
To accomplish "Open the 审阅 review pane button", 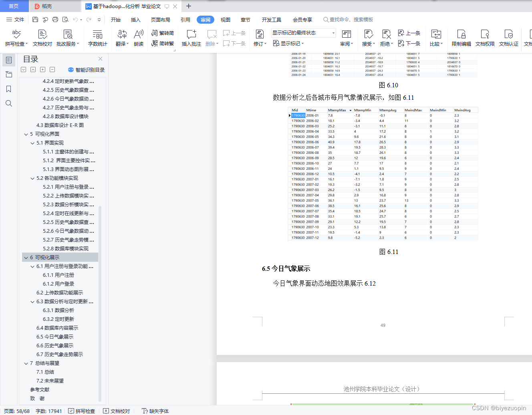I will click(347, 38).
